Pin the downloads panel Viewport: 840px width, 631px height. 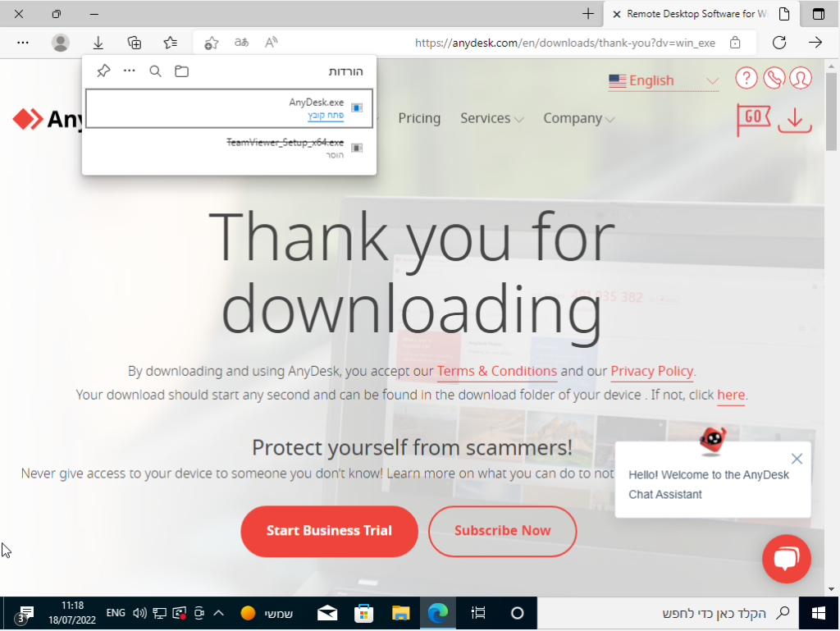pyautogui.click(x=103, y=71)
